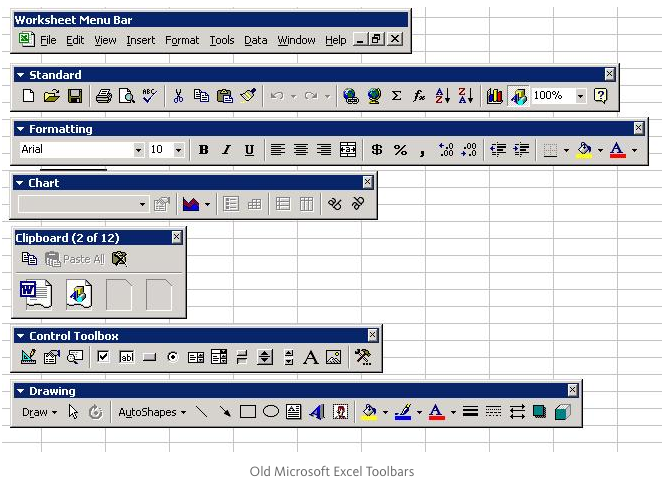The width and height of the screenshot is (667, 485).
Task: Toggle Bold formatting
Action: (x=203, y=150)
